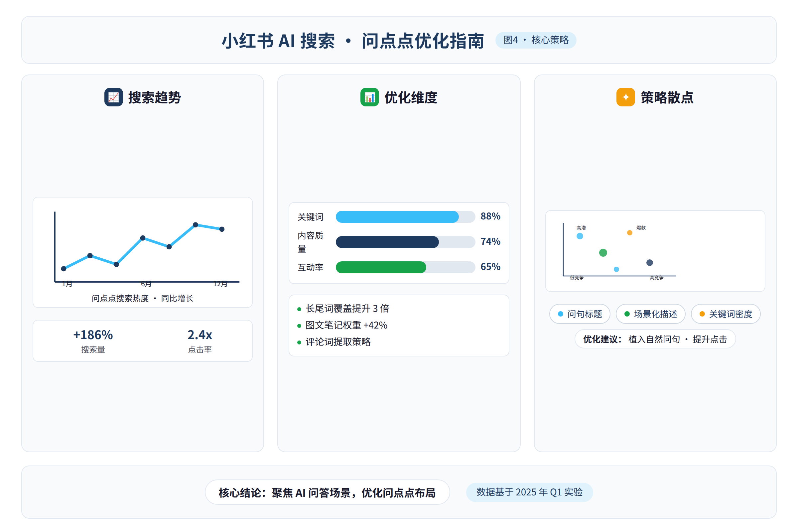
Task: Click the green bar-chart icon beside 优化维度
Action: (x=370, y=97)
